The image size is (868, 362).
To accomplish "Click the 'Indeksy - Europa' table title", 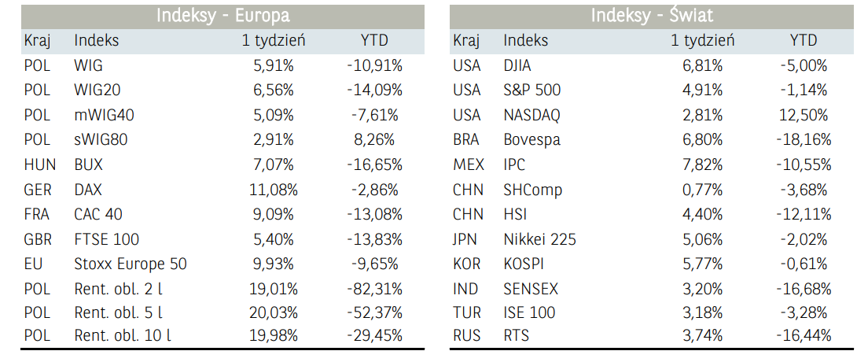I will click(x=223, y=16).
